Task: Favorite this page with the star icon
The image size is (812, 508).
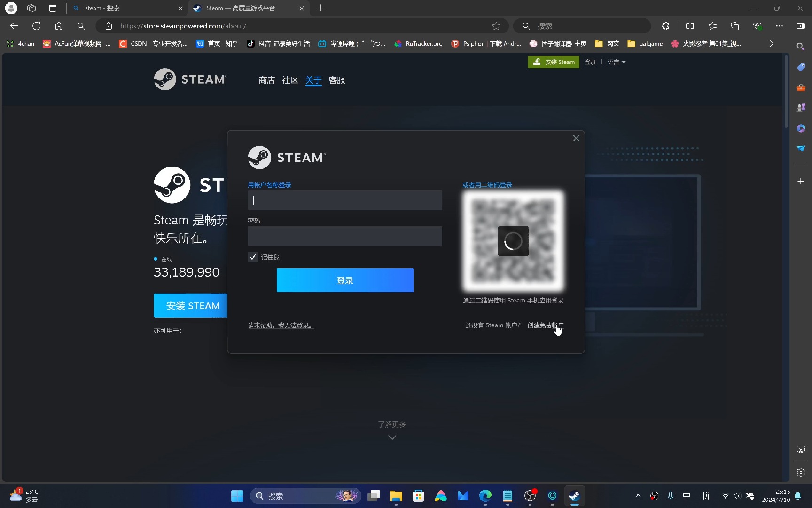Action: (x=496, y=26)
